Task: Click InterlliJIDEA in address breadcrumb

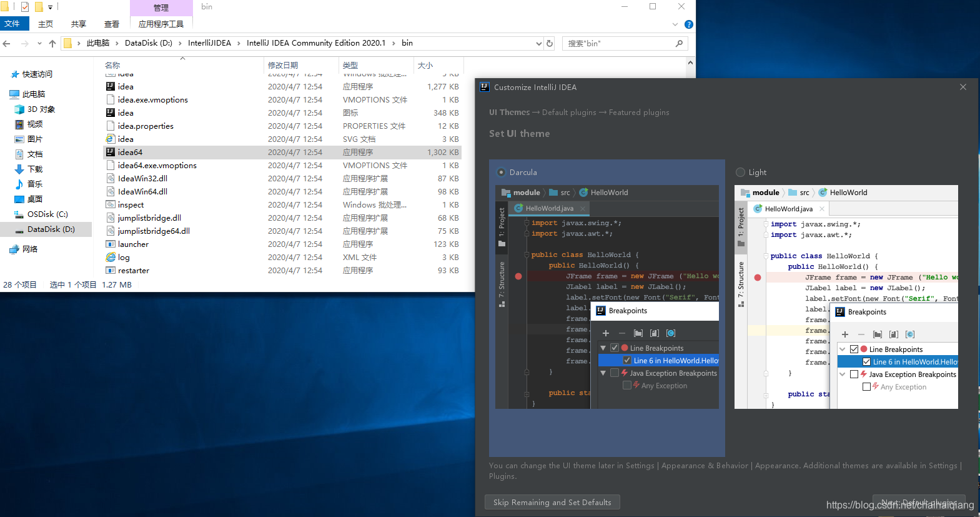Action: click(x=209, y=43)
